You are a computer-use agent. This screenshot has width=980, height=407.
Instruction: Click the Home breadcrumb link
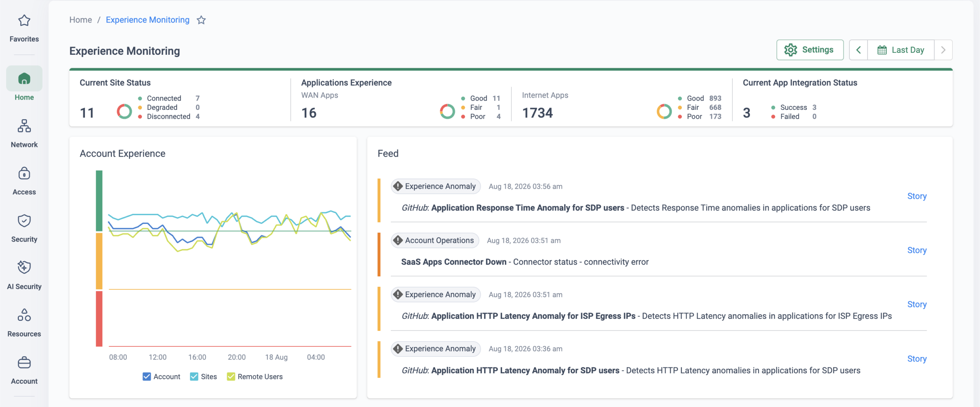[80, 20]
